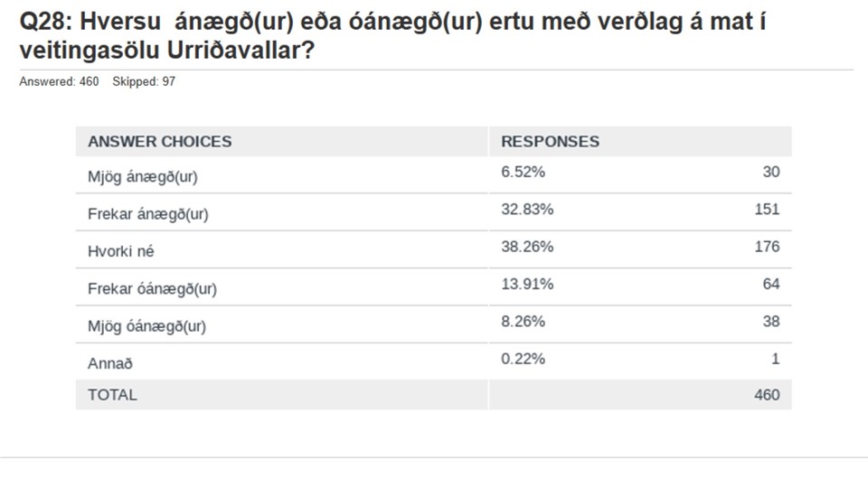This screenshot has height=488, width=868.
Task: Click the 6.52% percentage value
Action: tap(524, 172)
